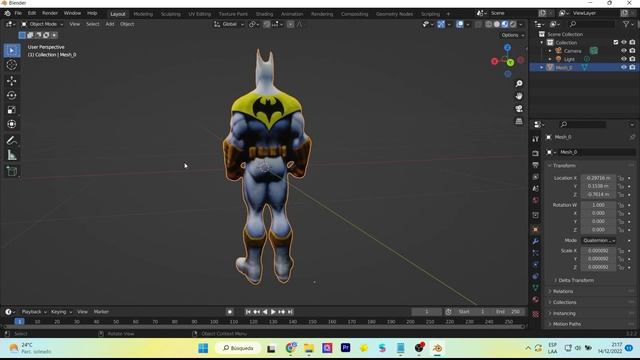Open the Global orientation dropdown
Viewport: 640px width, 360px height.
click(229, 24)
